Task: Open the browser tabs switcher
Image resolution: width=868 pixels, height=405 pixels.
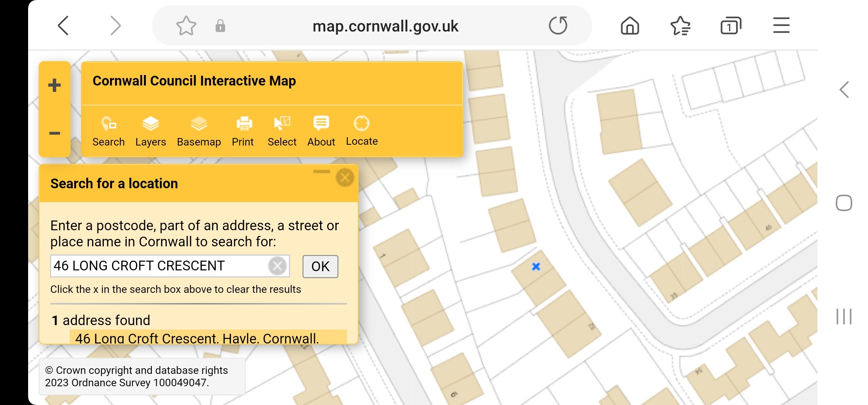Action: (x=730, y=26)
